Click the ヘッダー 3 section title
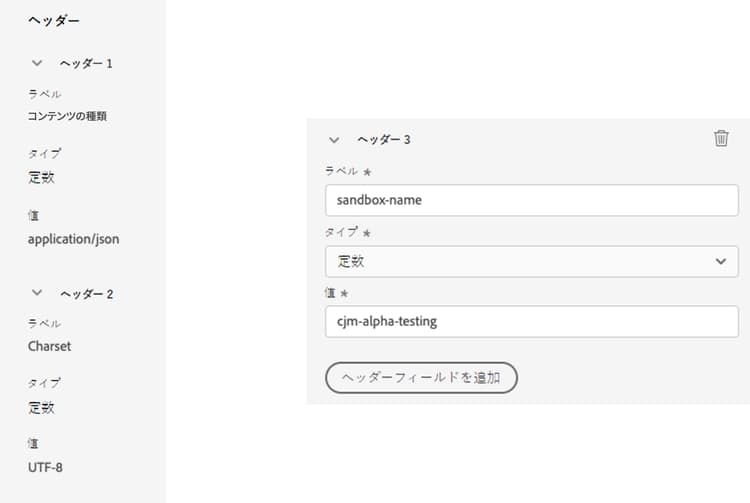The width and height of the screenshot is (750, 503). click(384, 140)
